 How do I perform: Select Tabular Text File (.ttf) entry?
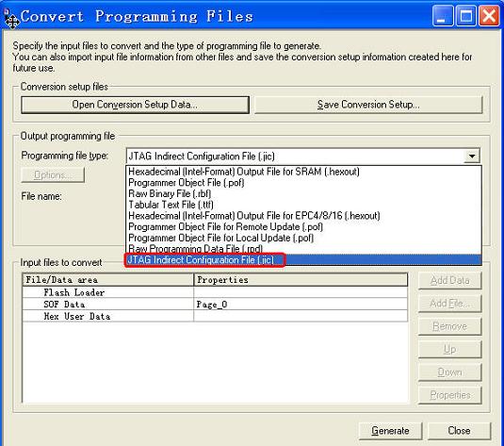pyautogui.click(x=171, y=205)
